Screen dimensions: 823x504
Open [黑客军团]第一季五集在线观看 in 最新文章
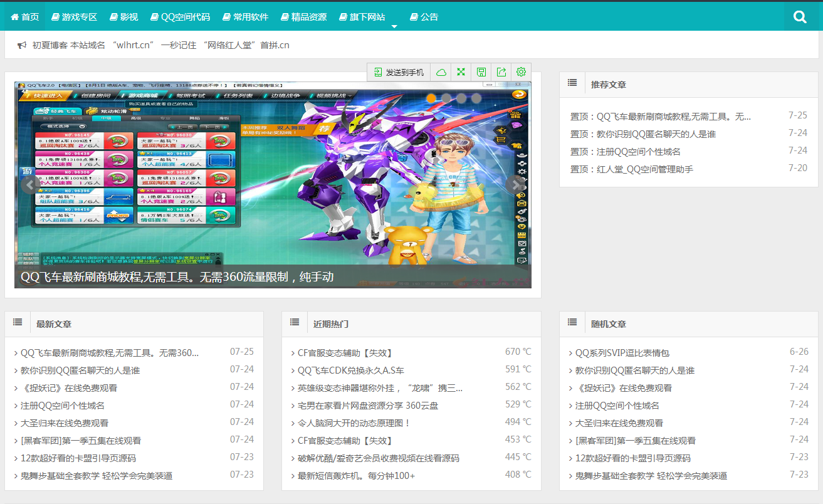(x=81, y=441)
